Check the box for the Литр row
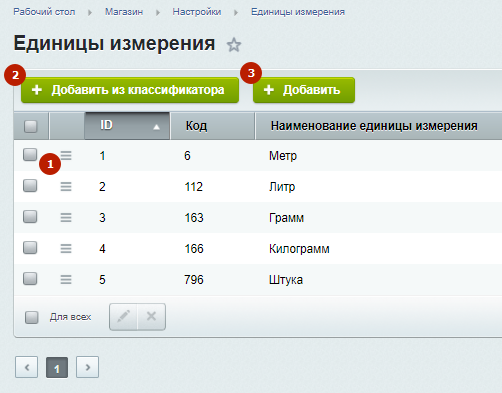Viewport: 502px width, 393px height. click(x=30, y=185)
